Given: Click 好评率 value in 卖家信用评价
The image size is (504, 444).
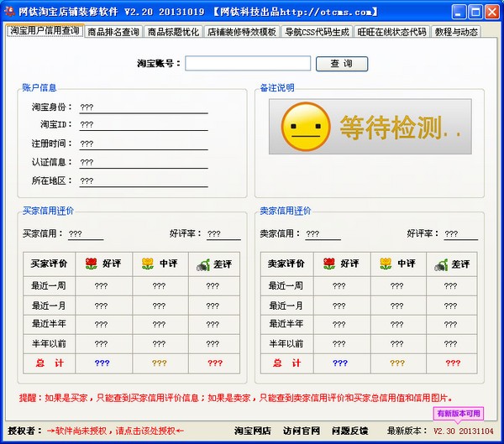Looking at the screenshot, I should point(461,234).
